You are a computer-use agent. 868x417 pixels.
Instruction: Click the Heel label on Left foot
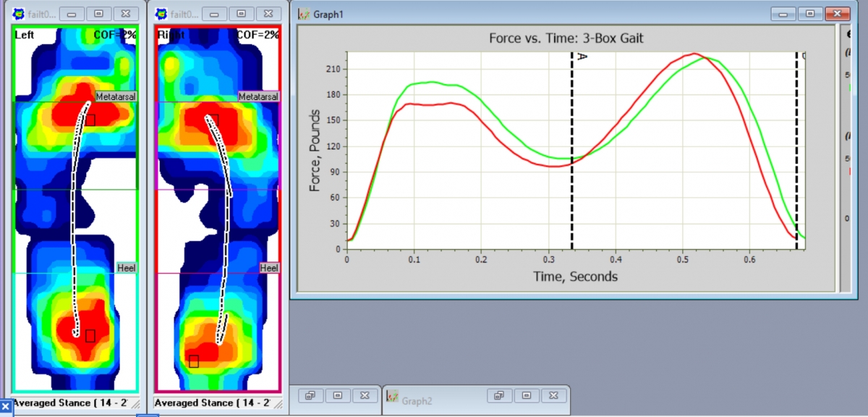(127, 268)
